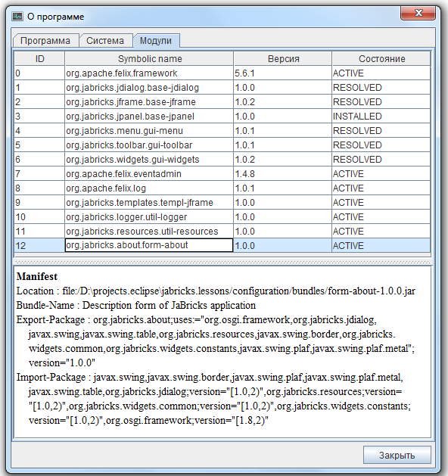Select row org.jabricks.jdialog.base-jdialog
This screenshot has height=476, width=448.
pos(222,88)
